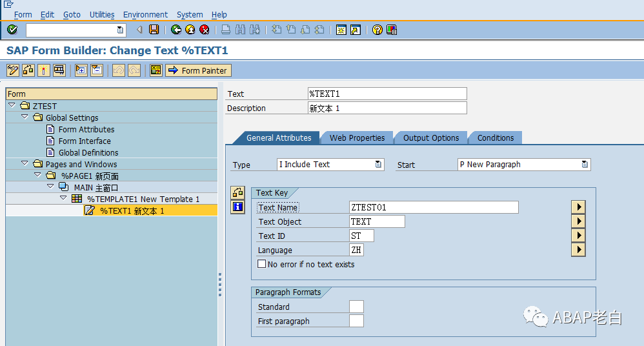
Task: Open the SAP window menu icon top-left
Action: click(8, 4)
